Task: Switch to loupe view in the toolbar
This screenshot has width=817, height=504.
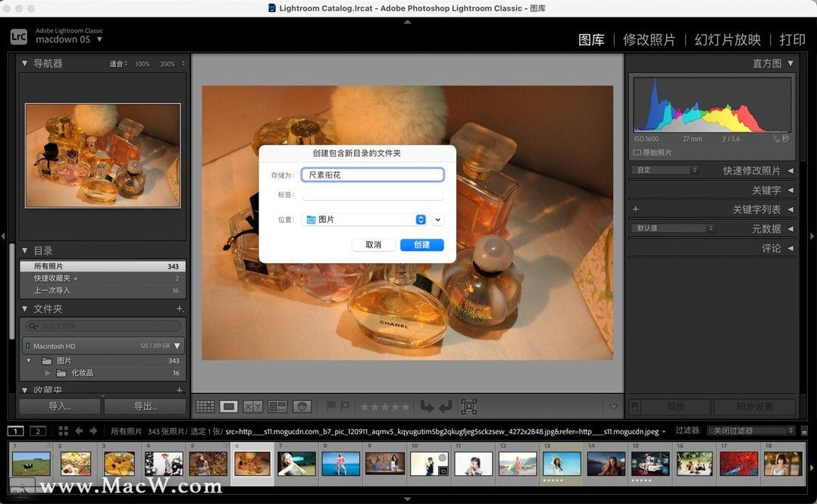Action: [x=229, y=406]
